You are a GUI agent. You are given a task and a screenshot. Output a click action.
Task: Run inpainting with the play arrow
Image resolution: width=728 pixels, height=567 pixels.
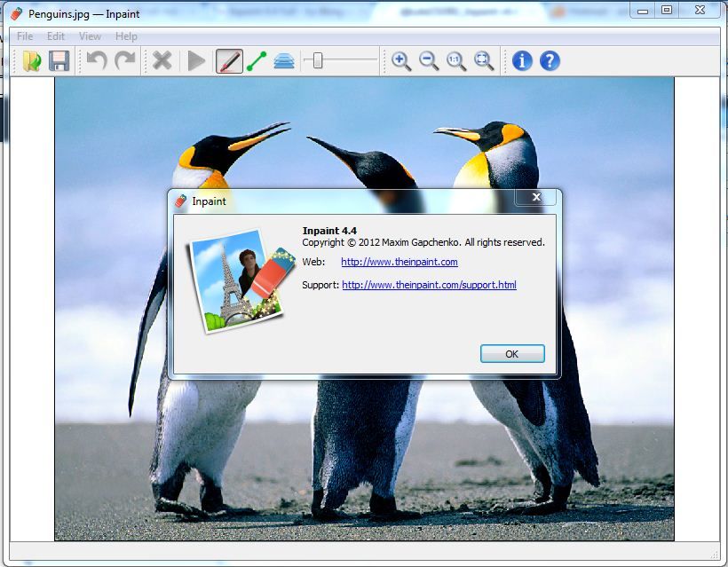195,60
